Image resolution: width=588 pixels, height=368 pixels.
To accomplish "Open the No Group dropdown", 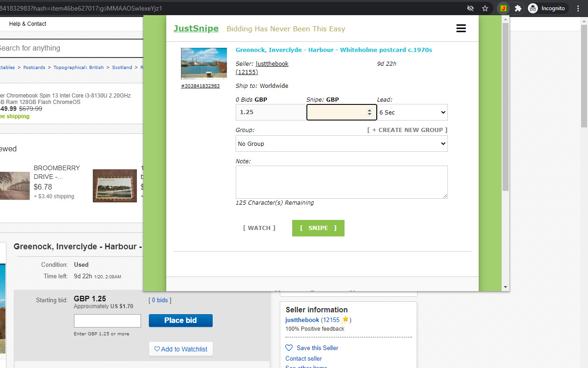I will [x=342, y=144].
